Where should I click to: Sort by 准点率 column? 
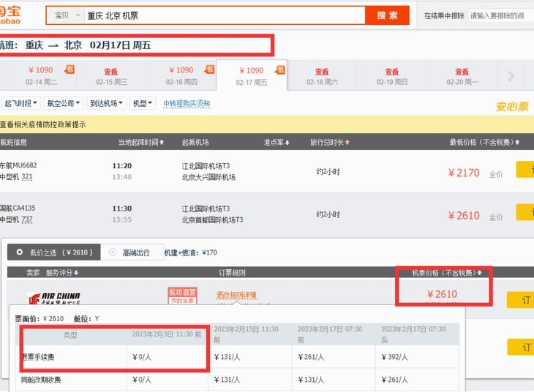coord(277,142)
